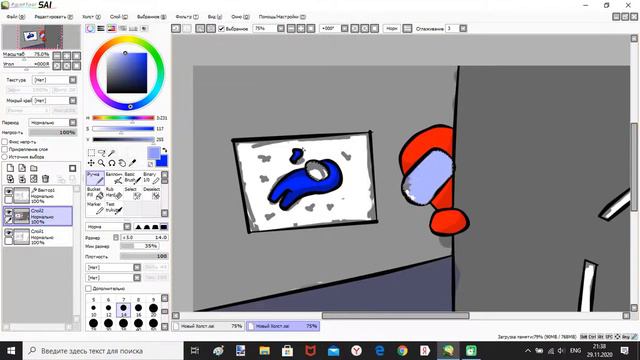Screen dimensions: 640x360
Task: Open the Слой menu
Action: pos(119,17)
